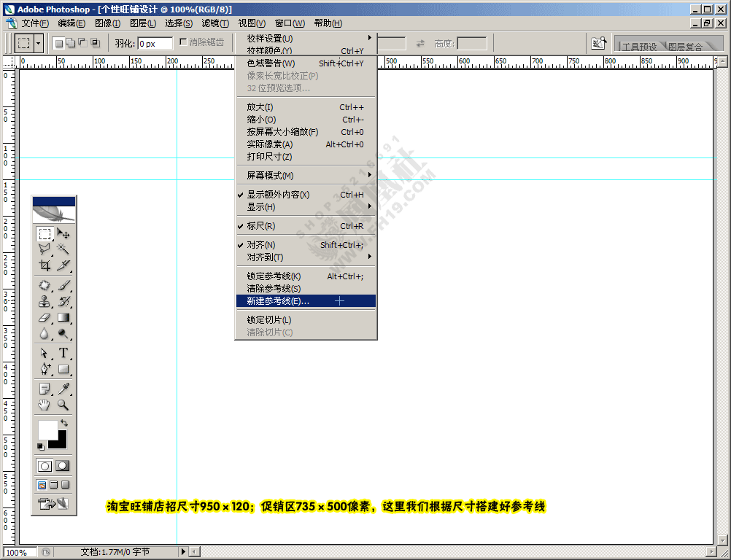Screen dimensions: 731x560
Task: Open the 图像(I) menu
Action: [x=108, y=23]
